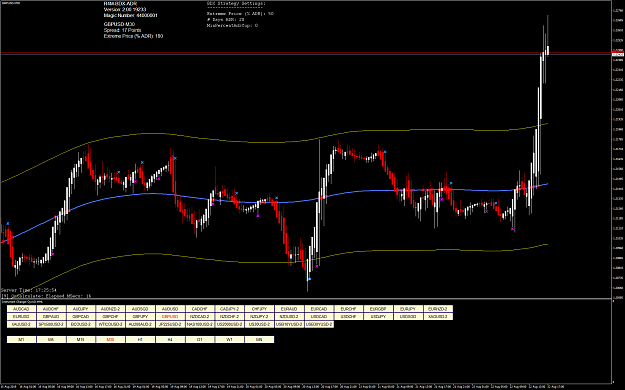Select the H4 timeframe button
This screenshot has height=390, width=625.
coord(170,340)
